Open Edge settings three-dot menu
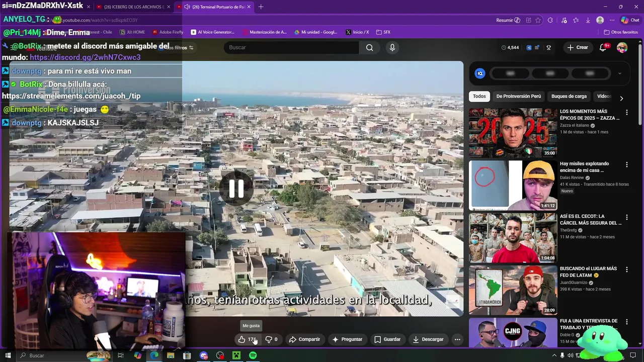The width and height of the screenshot is (644, 362). click(x=612, y=20)
